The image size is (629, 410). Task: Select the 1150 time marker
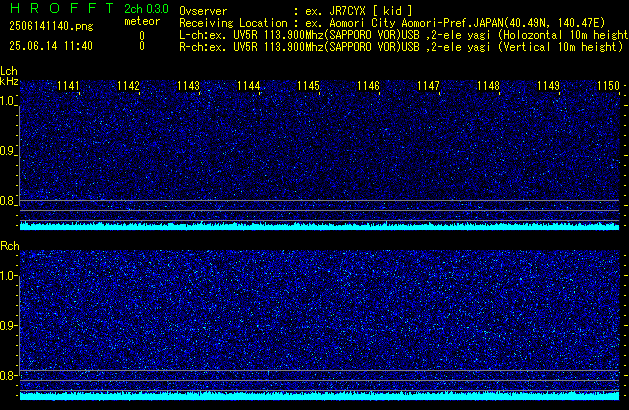tap(609, 86)
